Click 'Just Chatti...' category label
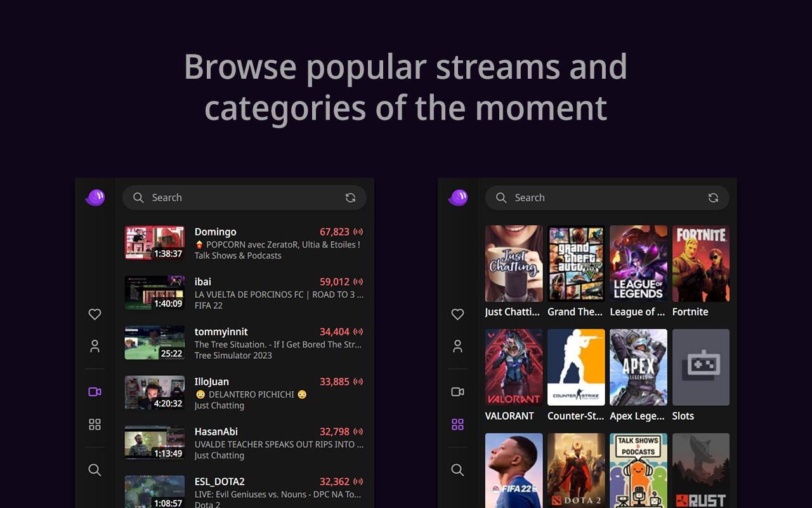 point(513,312)
